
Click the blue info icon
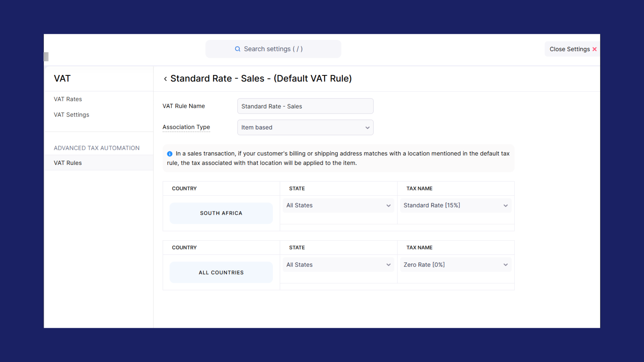coord(170,154)
